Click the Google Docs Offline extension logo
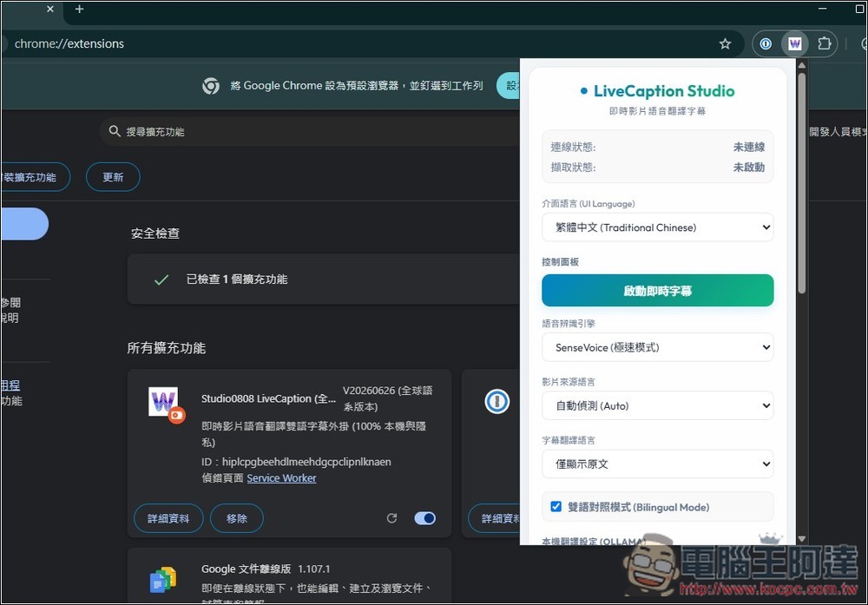This screenshot has width=868, height=605. coord(163,580)
